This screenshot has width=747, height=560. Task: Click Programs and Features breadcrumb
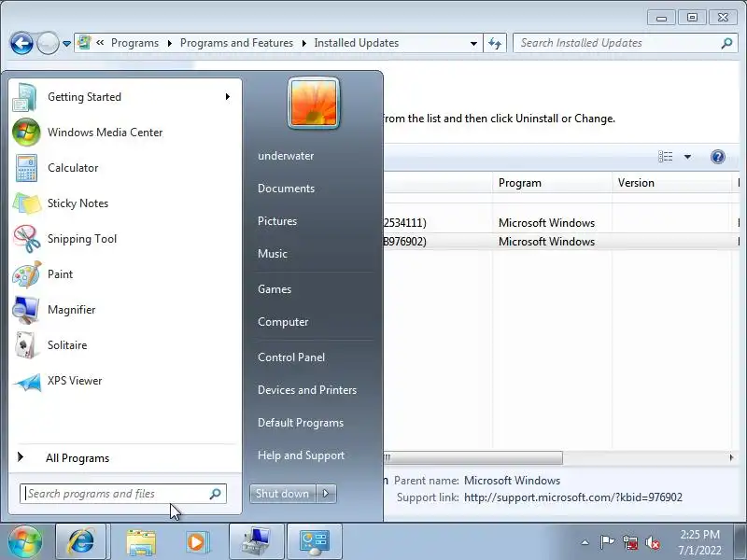pos(236,43)
